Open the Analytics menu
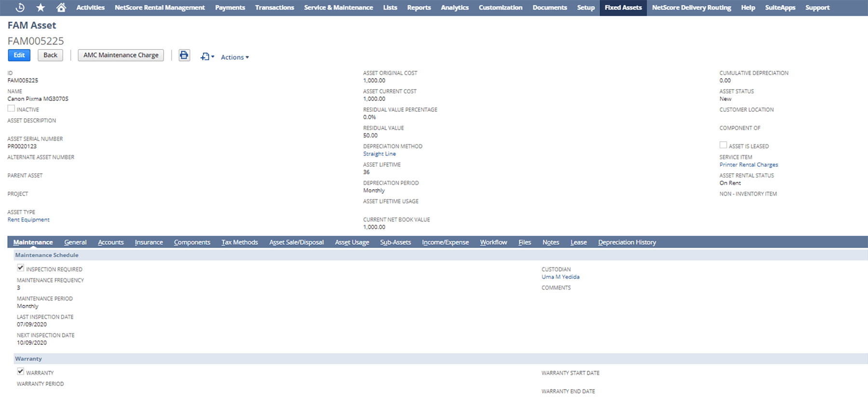This screenshot has width=868, height=407. click(x=455, y=8)
